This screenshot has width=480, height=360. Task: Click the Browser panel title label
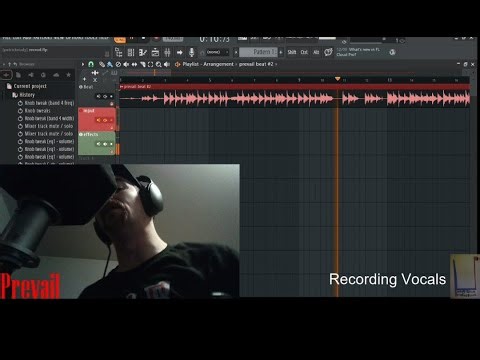click(x=27, y=64)
